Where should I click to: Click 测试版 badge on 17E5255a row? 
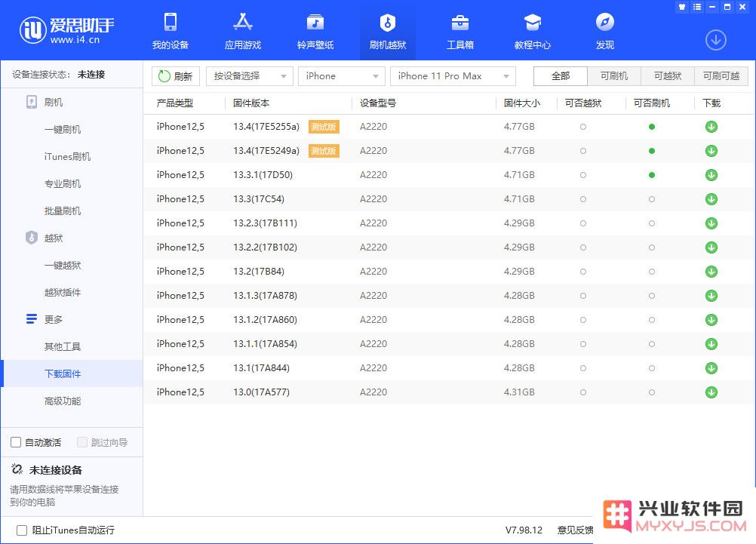coord(324,127)
